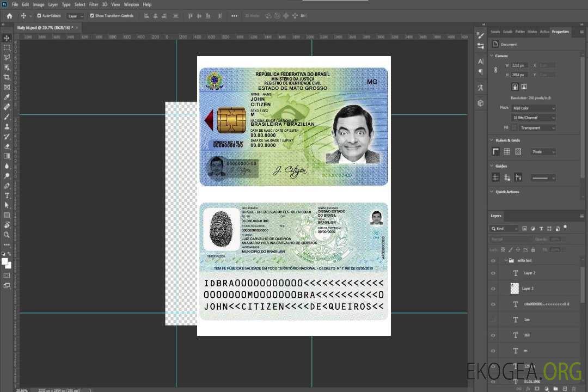
Task: Open the File menu
Action: click(x=15, y=4)
